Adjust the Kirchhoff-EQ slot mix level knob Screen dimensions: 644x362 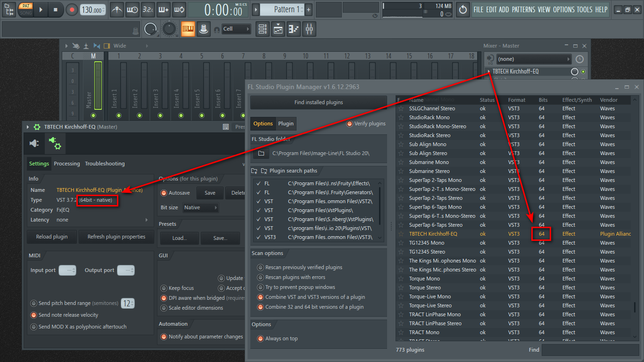point(575,72)
